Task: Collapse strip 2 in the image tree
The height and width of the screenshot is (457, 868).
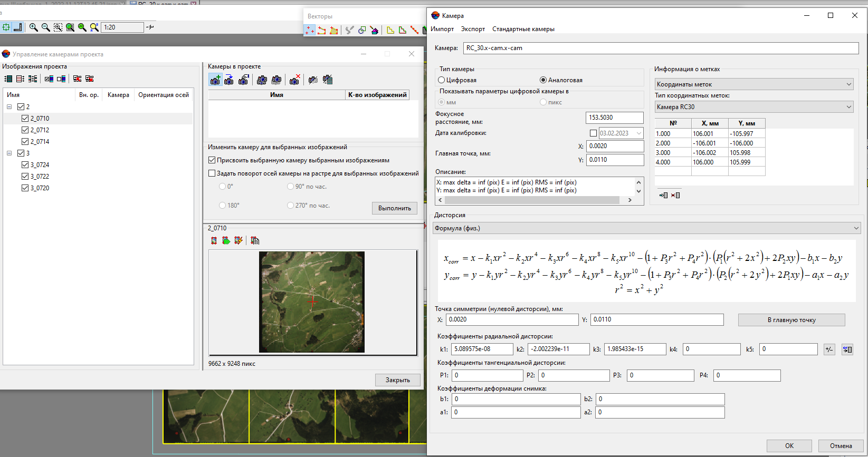Action: [x=9, y=107]
